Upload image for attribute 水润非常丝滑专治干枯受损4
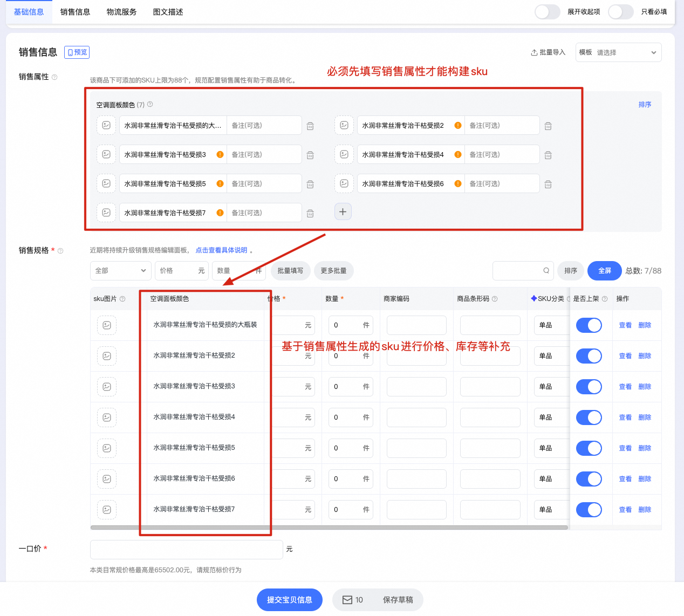This screenshot has width=684, height=616. pos(344,154)
